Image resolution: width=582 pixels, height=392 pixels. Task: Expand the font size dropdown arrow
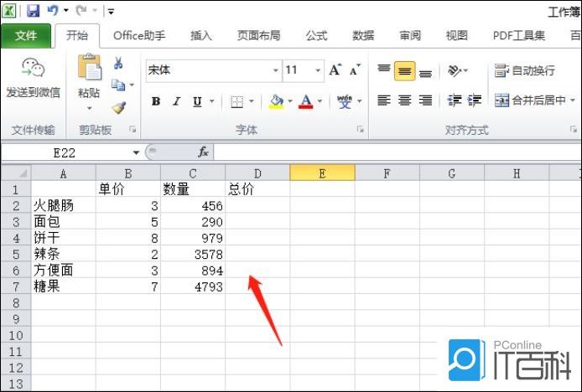[x=318, y=70]
